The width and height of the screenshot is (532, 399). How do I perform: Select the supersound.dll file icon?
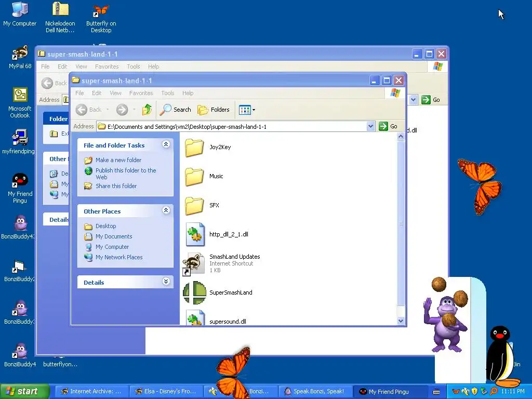click(x=195, y=317)
